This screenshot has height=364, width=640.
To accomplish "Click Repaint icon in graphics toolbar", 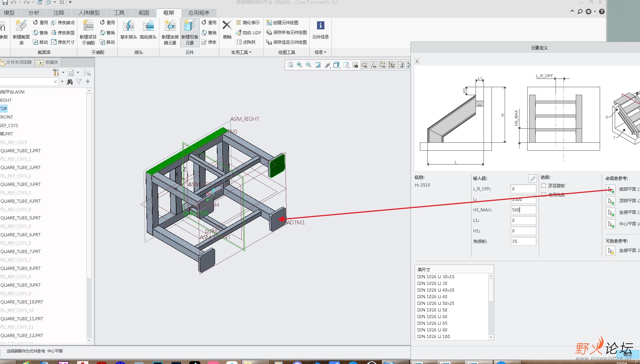I will pyautogui.click(x=318, y=65).
